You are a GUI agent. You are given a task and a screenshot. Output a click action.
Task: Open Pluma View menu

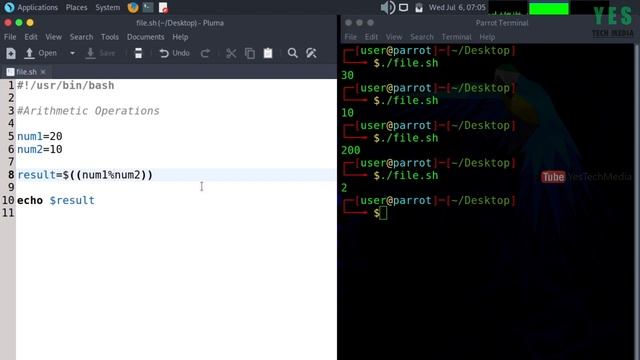pyautogui.click(x=53, y=37)
